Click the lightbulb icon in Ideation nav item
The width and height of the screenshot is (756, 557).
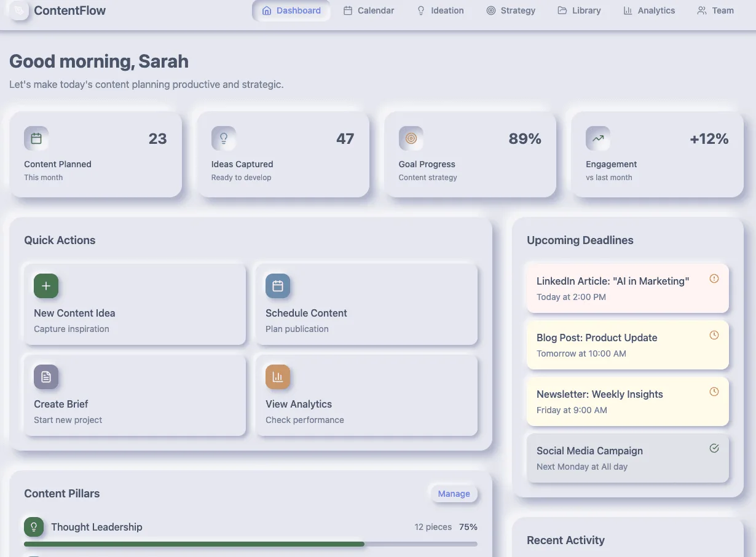(x=421, y=10)
